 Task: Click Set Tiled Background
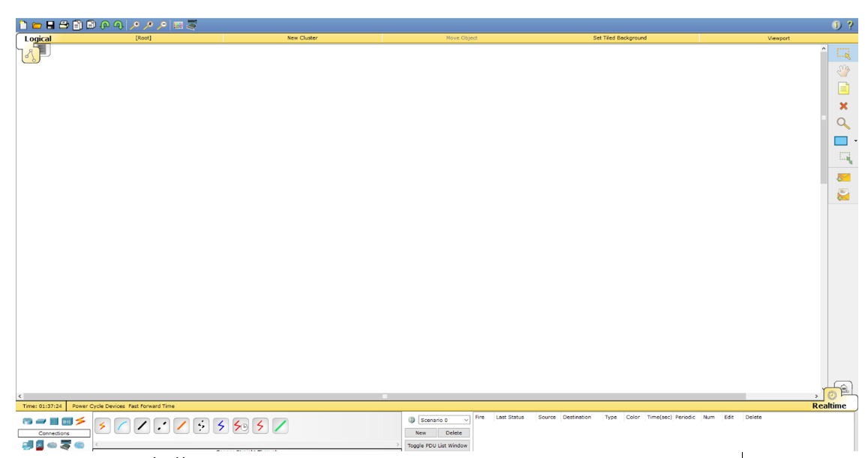click(620, 38)
